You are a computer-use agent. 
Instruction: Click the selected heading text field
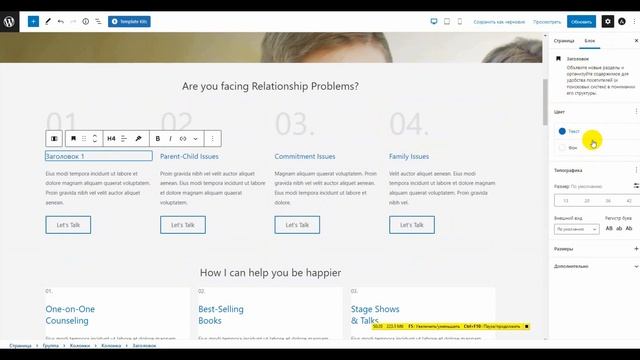click(x=99, y=156)
